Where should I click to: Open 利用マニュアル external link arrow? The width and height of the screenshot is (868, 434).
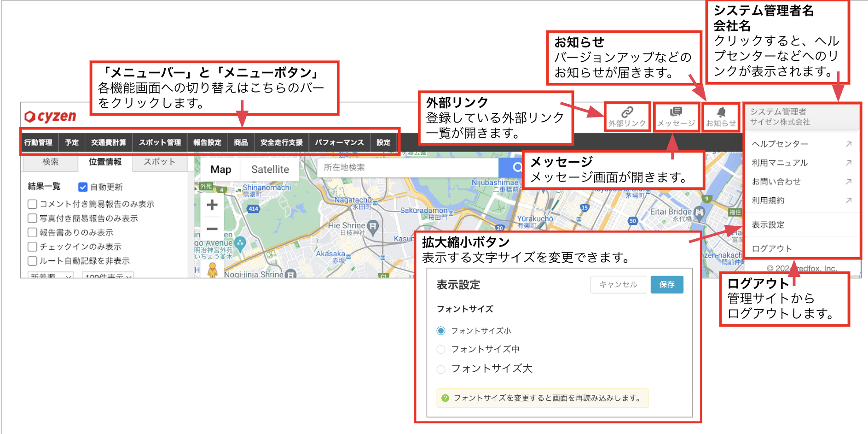849,163
